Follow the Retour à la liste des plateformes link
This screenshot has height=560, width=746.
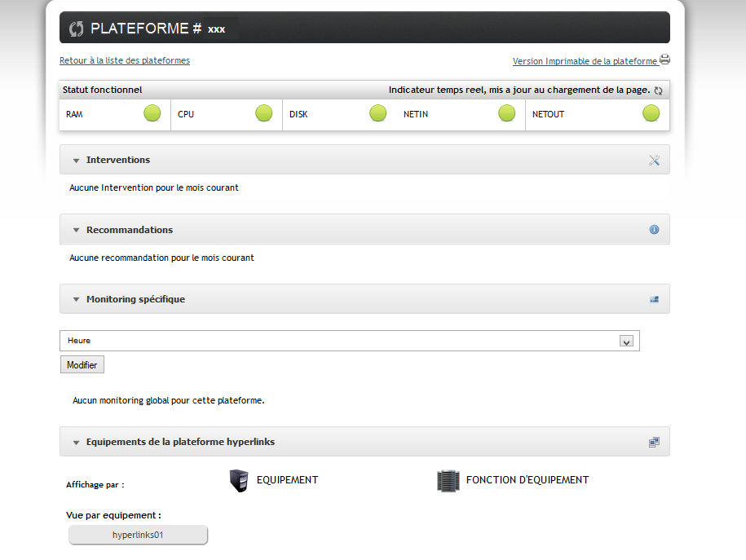coord(125,60)
